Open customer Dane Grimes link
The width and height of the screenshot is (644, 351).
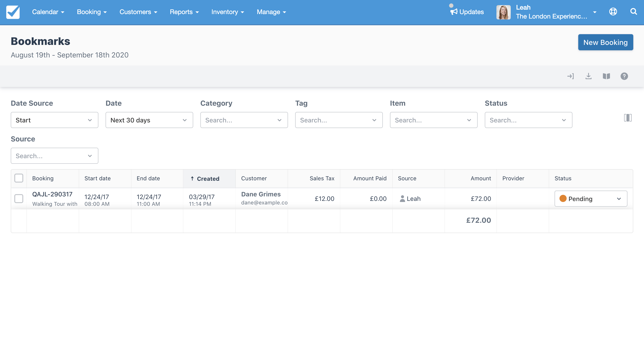(x=261, y=194)
